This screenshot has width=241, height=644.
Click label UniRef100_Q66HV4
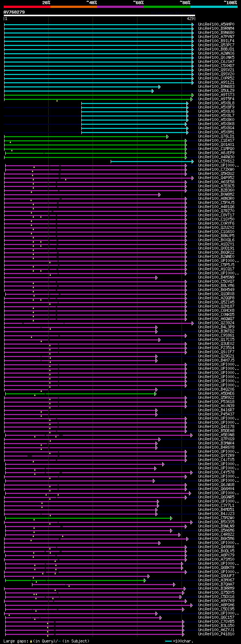click(216, 489)
